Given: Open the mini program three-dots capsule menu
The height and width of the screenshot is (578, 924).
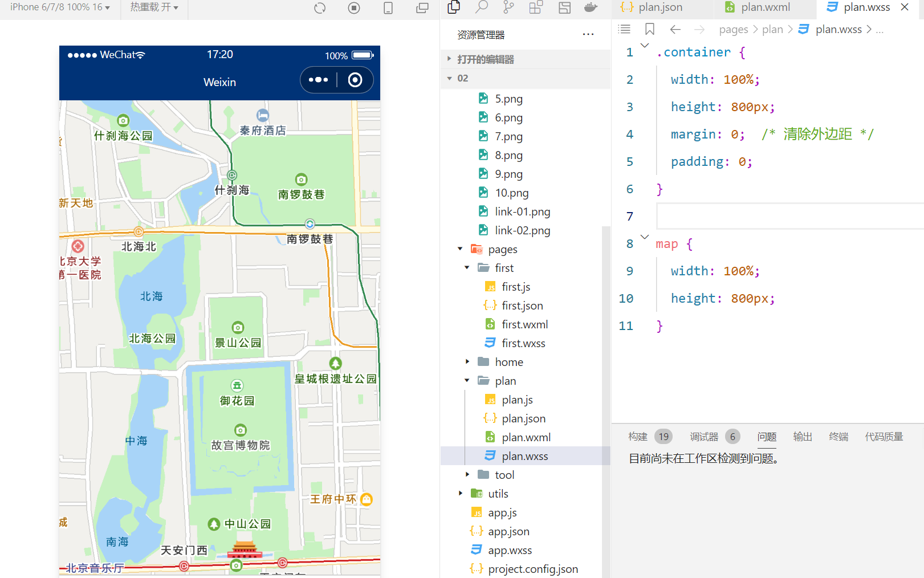Looking at the screenshot, I should click(318, 80).
